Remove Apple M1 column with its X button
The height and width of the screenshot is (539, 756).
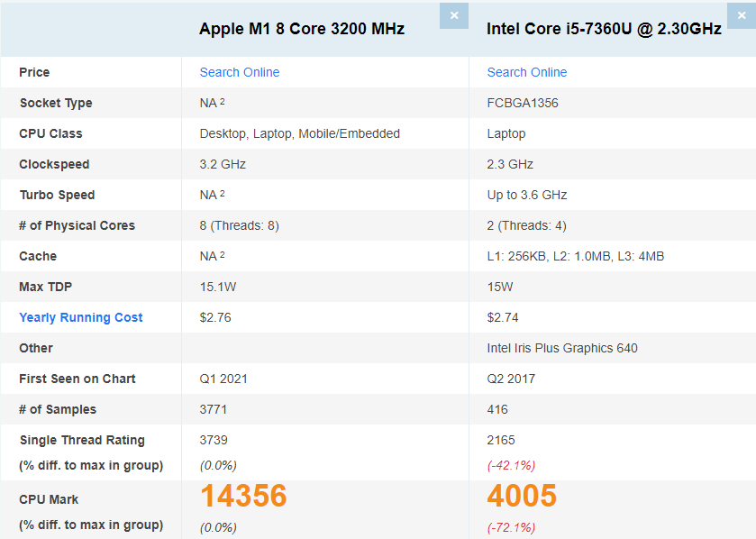click(x=454, y=15)
